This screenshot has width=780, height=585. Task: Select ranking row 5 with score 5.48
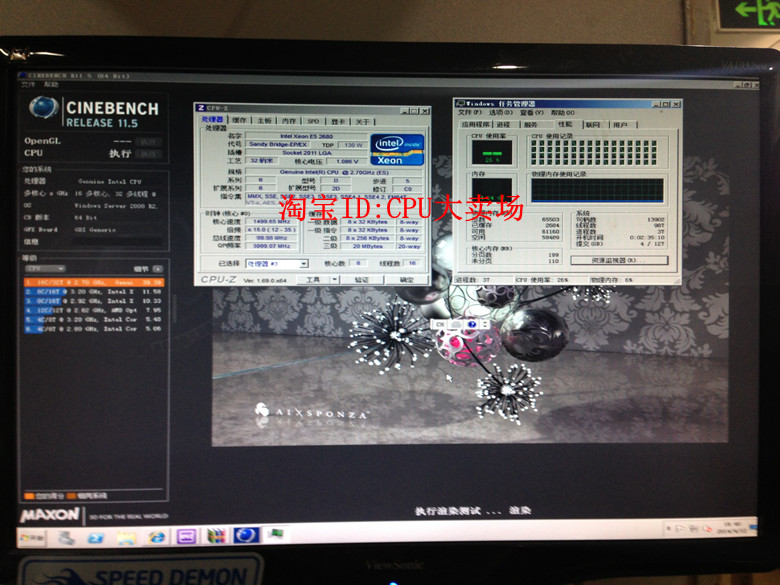(x=94, y=319)
